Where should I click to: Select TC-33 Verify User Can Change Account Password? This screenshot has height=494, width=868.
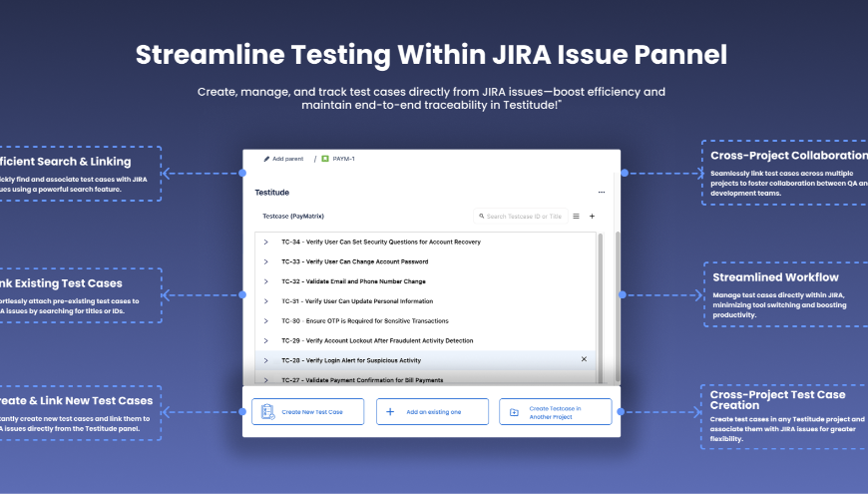355,261
